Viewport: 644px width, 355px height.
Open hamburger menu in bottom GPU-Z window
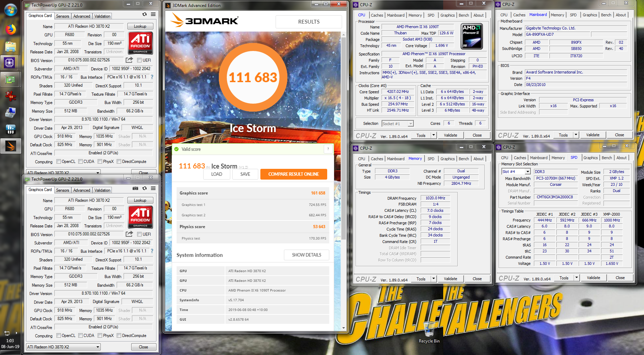[153, 188]
